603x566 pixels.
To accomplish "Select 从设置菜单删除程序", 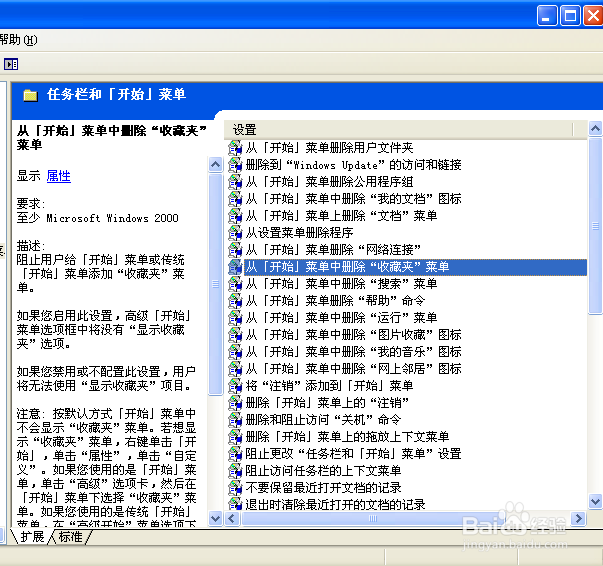I will 299,233.
